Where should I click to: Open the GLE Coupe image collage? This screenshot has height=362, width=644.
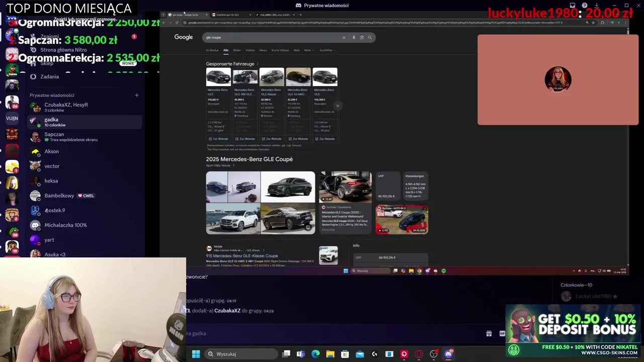[261, 203]
